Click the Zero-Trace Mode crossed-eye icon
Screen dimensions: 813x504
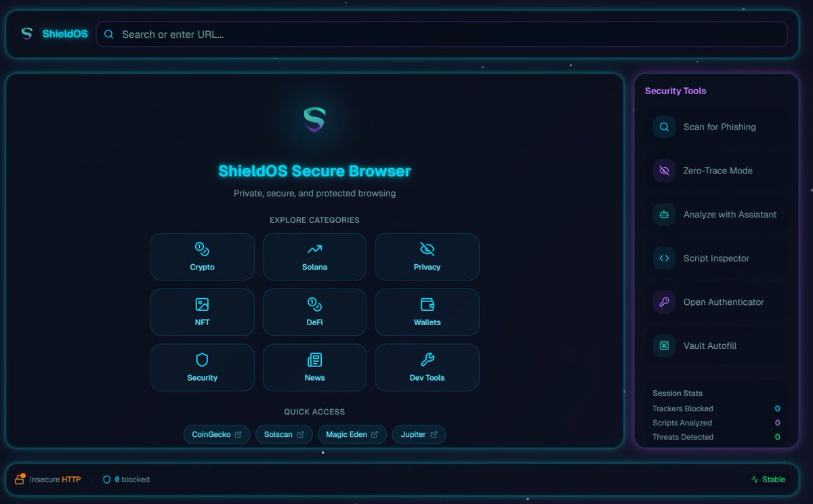coord(664,171)
